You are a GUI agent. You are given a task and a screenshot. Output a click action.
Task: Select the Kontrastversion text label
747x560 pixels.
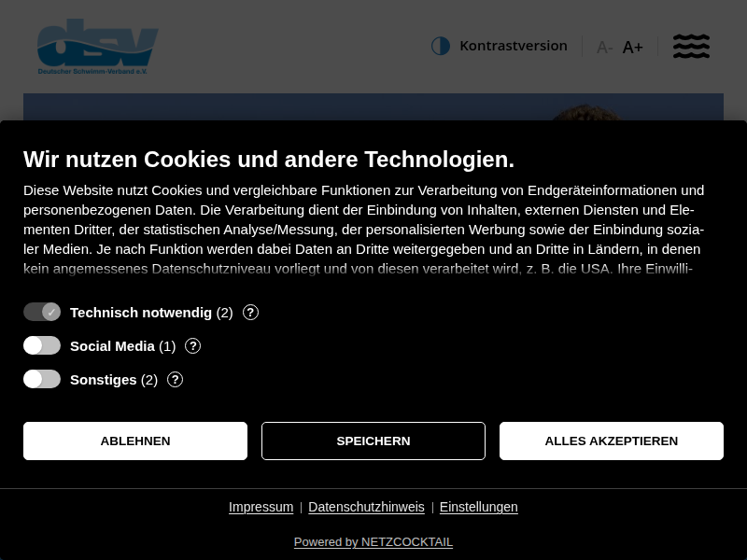tap(514, 46)
